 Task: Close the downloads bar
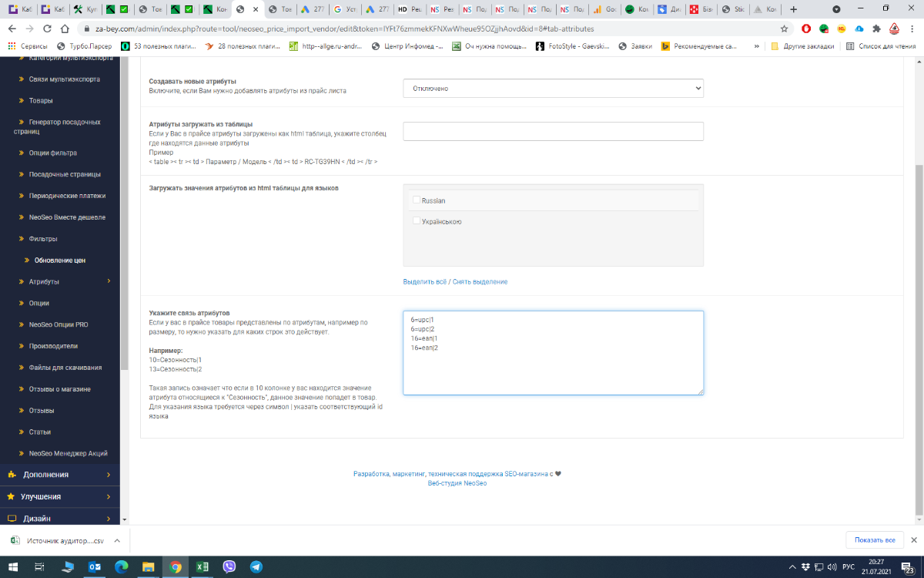click(914, 540)
